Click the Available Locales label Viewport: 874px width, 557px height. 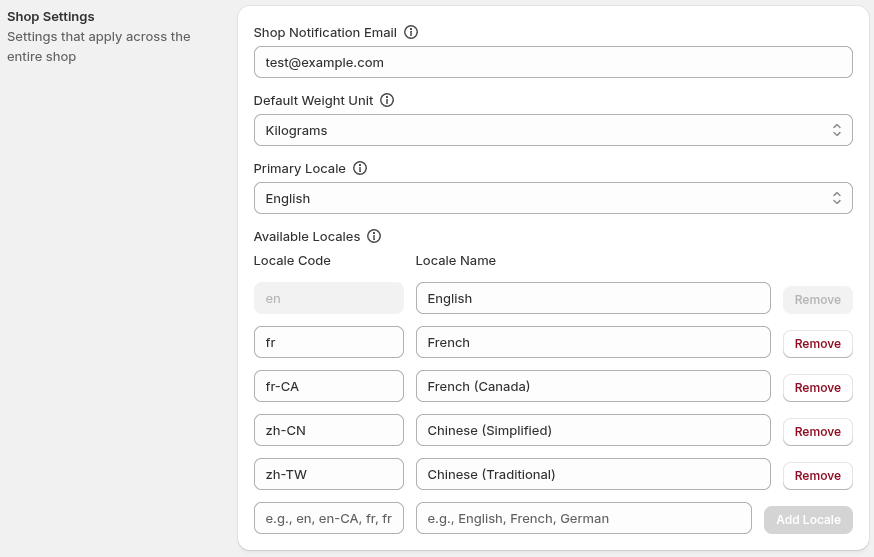coord(307,237)
